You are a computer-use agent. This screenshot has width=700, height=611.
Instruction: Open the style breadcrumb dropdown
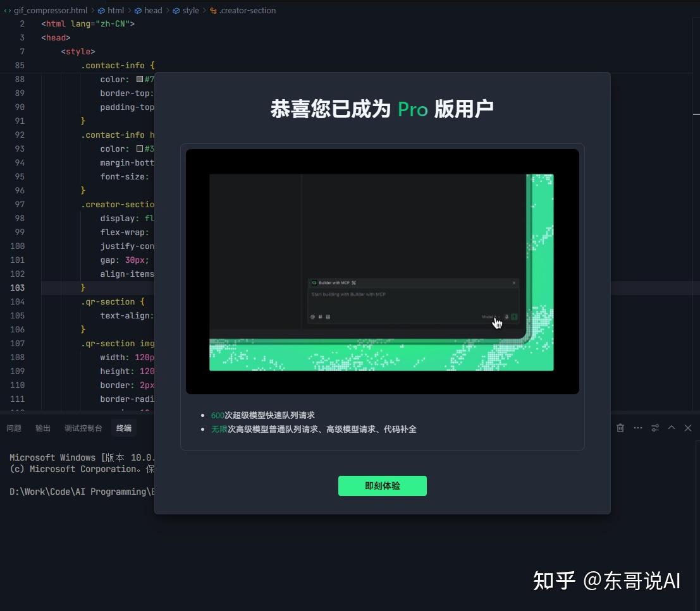coord(190,10)
